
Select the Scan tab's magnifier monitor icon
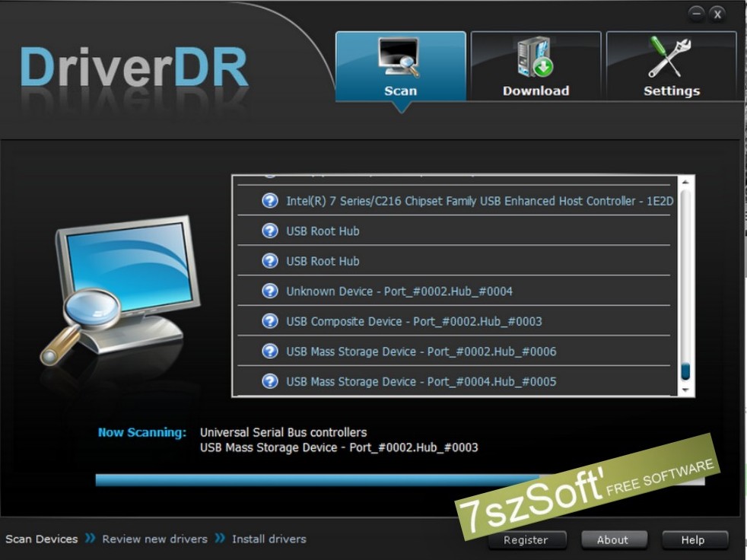point(399,57)
